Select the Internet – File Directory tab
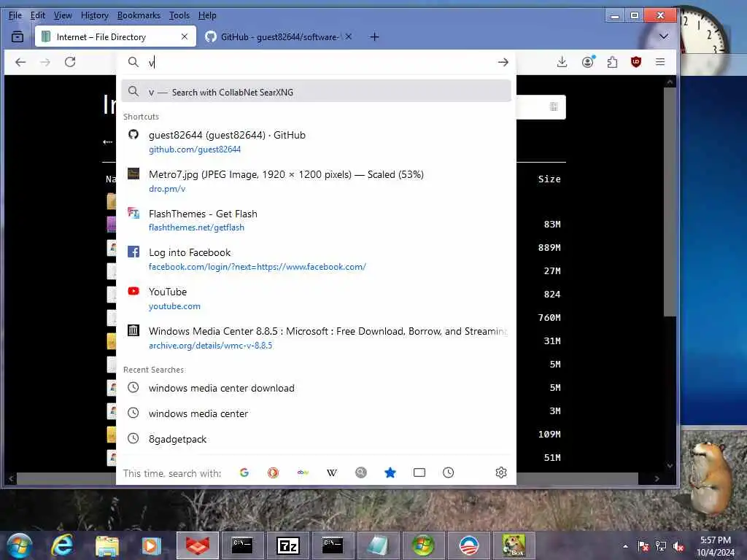747x560 pixels. (116, 36)
